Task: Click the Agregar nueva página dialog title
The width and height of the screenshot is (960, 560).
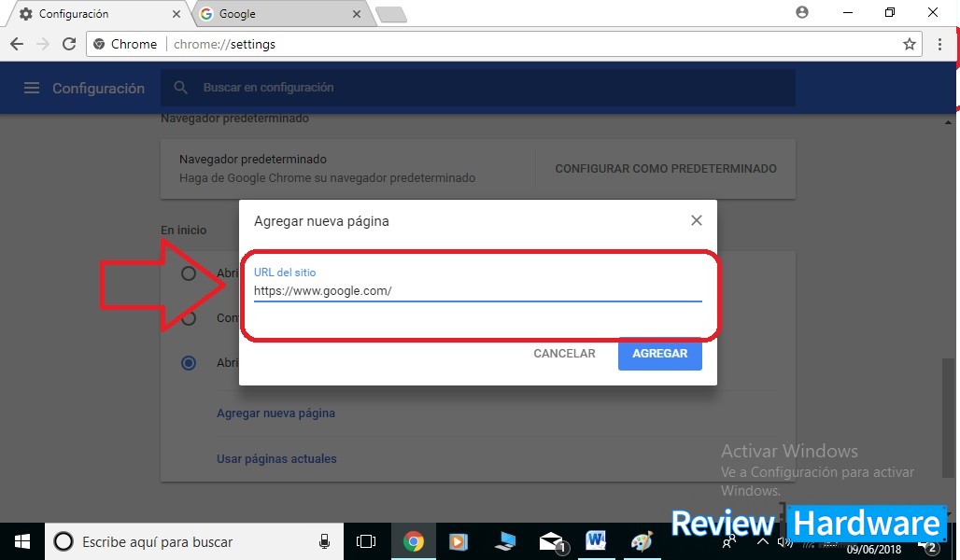Action: pos(321,221)
